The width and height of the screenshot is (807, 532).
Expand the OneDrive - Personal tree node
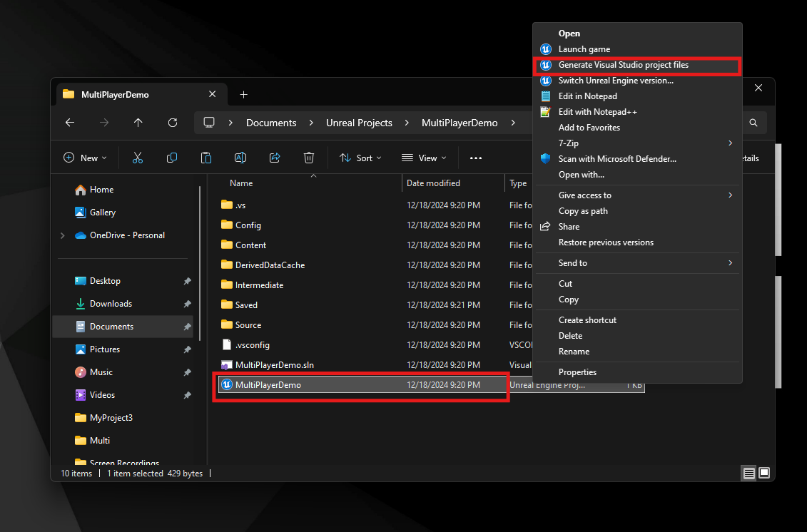point(63,235)
